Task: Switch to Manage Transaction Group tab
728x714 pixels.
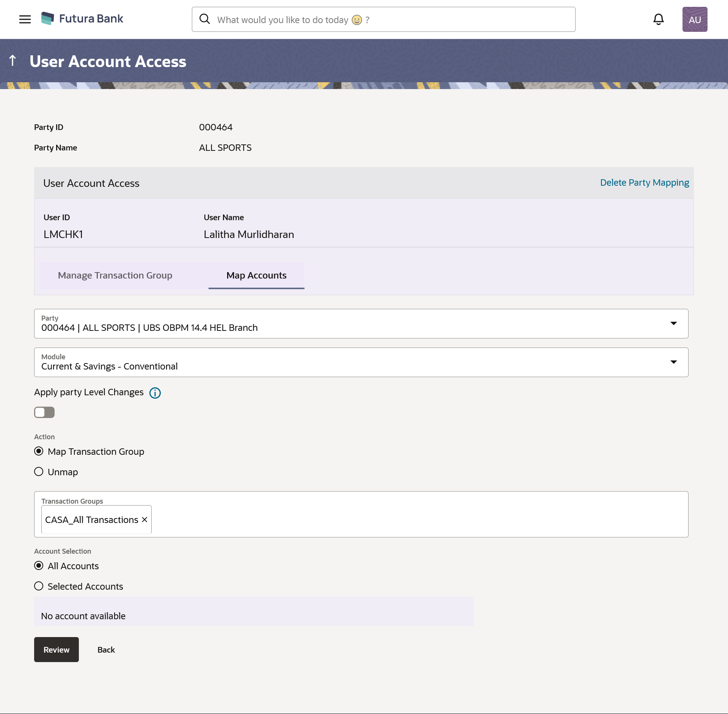Action: coord(115,276)
